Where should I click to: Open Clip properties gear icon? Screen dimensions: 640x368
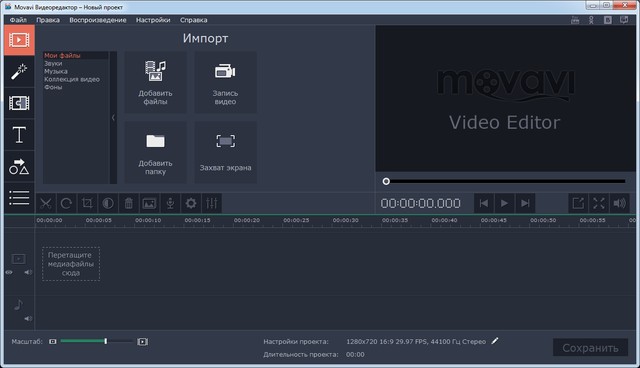tap(191, 203)
